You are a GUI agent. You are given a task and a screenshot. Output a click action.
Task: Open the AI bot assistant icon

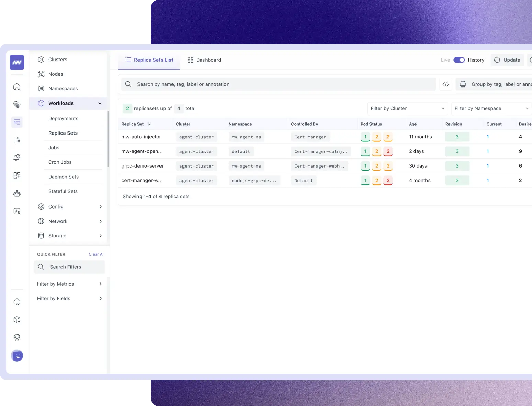coord(16,193)
